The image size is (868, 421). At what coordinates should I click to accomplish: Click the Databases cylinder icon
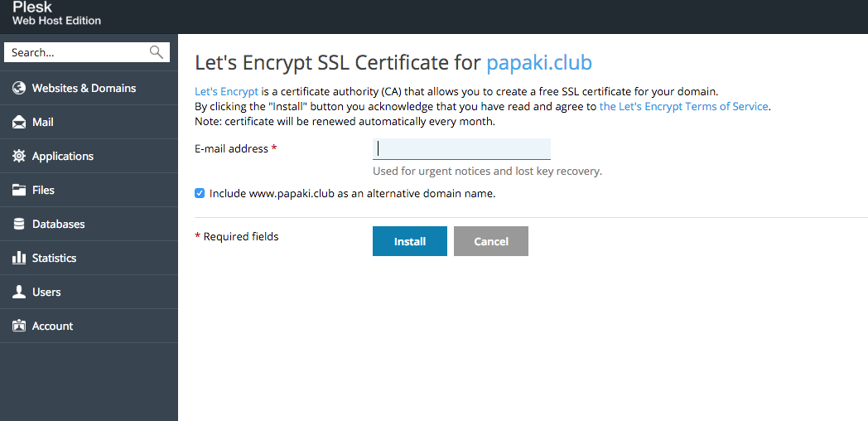pyautogui.click(x=19, y=224)
